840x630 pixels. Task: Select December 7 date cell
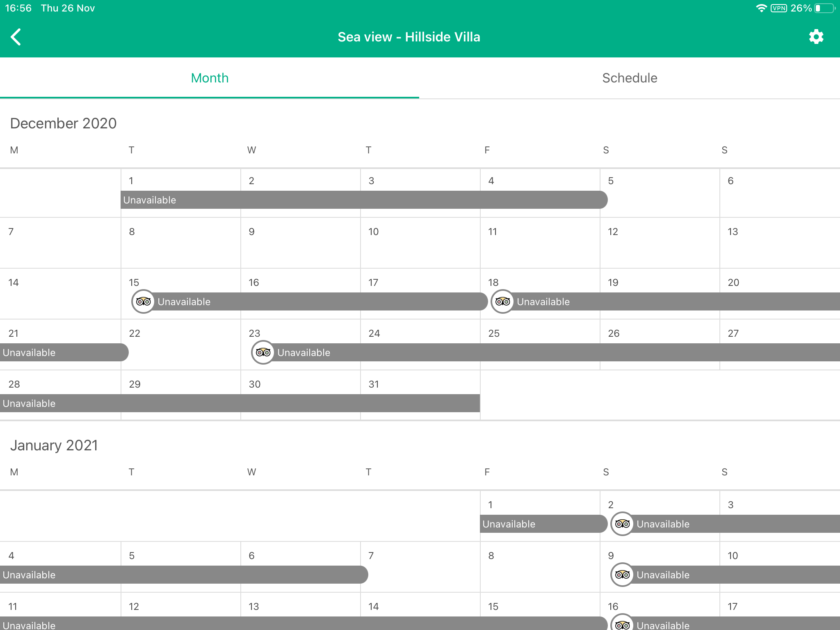(x=60, y=243)
